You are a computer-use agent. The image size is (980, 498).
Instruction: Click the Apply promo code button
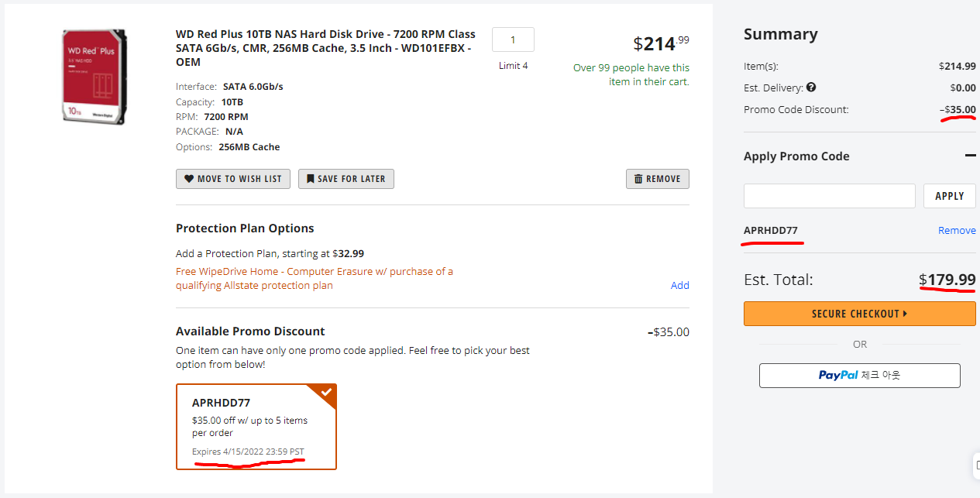pos(950,196)
